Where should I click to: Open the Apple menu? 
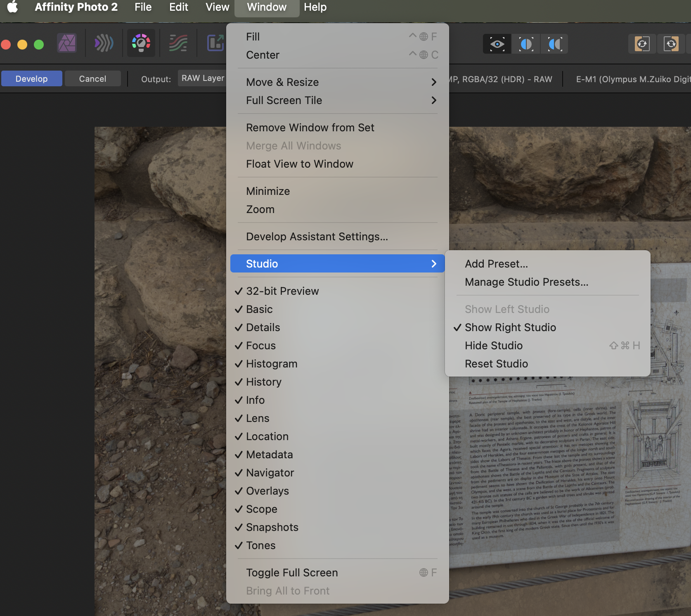pyautogui.click(x=13, y=7)
